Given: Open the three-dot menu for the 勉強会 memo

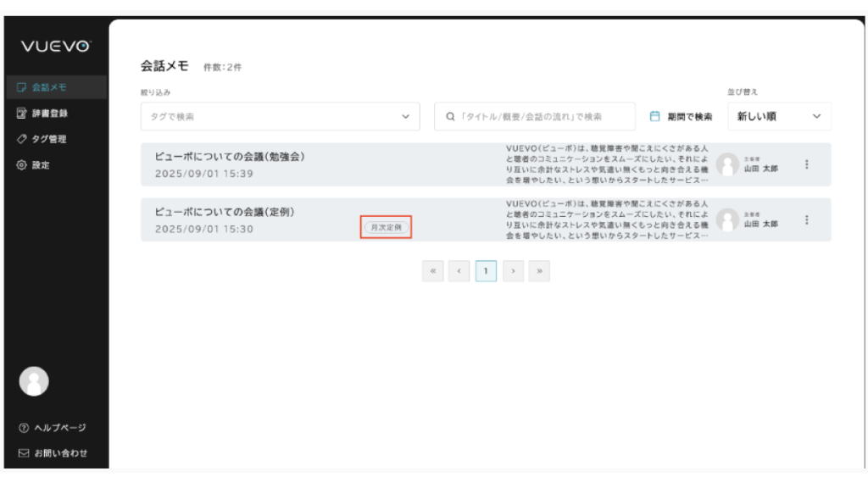Looking at the screenshot, I should click(x=806, y=164).
